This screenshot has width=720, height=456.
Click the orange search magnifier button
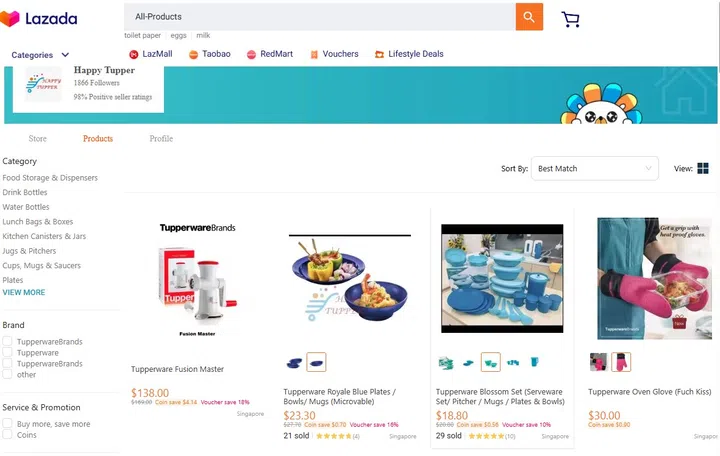pos(529,17)
